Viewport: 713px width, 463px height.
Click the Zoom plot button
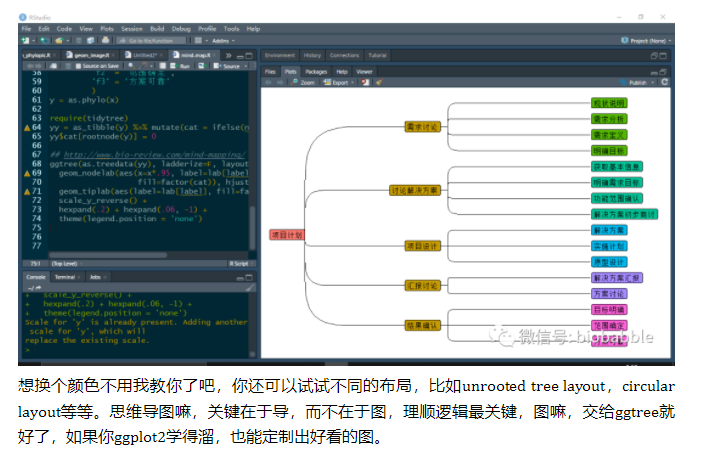pos(304,83)
